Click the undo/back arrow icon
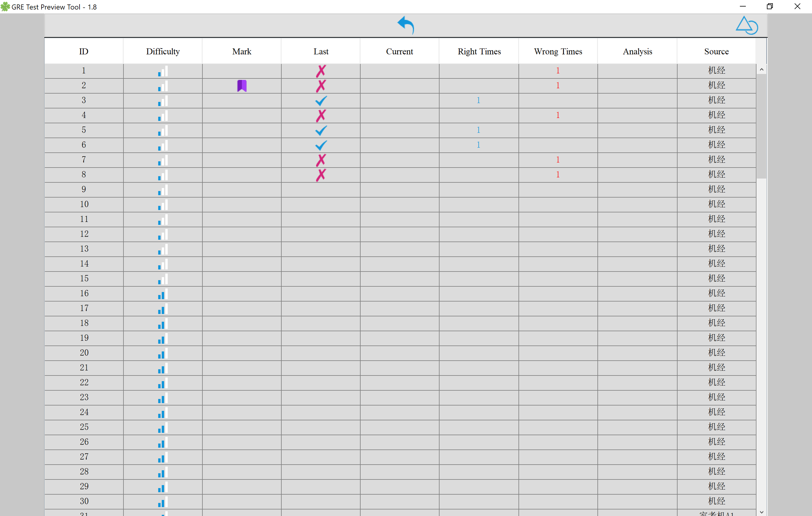812x516 pixels. pyautogui.click(x=405, y=25)
